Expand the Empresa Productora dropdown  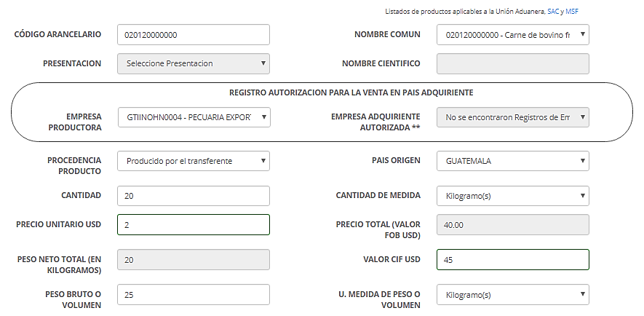[194, 117]
